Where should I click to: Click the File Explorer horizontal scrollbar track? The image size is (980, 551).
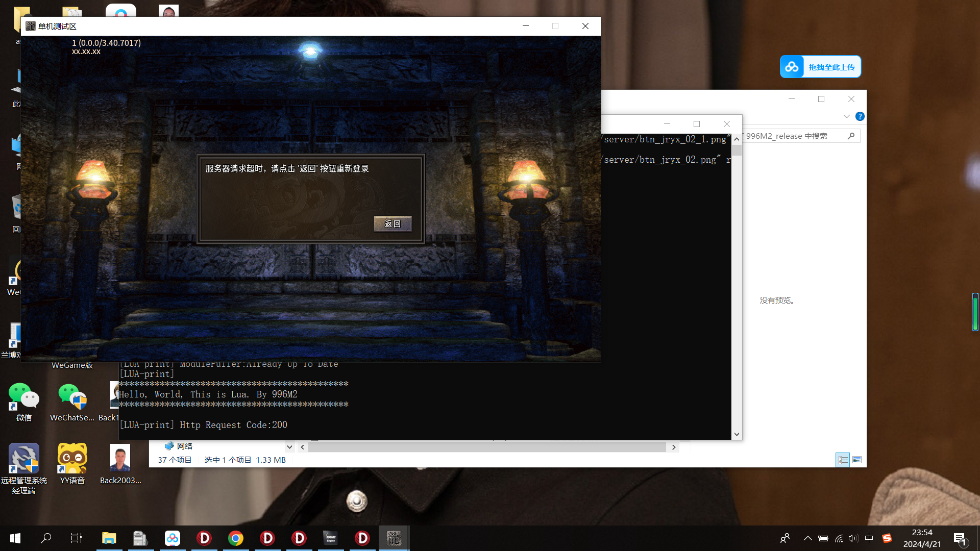(x=487, y=447)
